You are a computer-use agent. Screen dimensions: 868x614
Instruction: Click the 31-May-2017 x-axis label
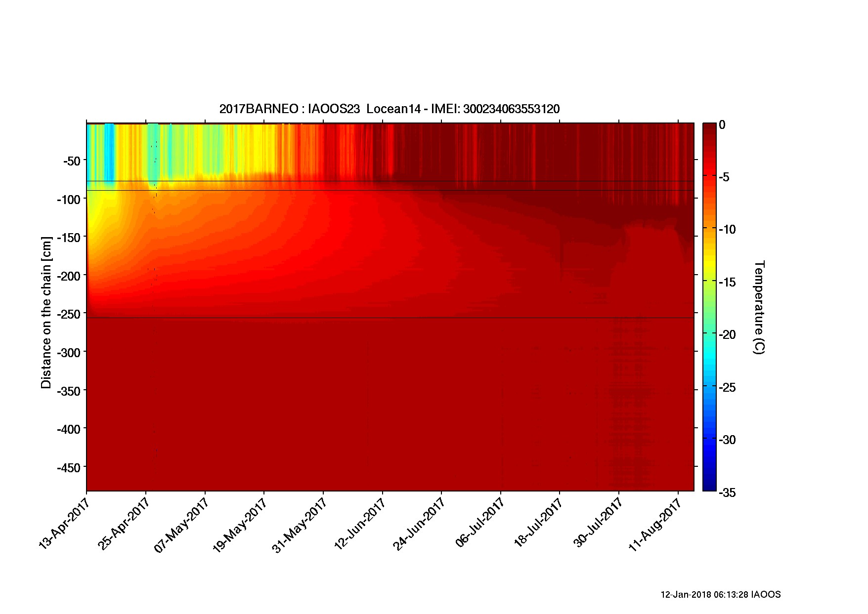300,525
